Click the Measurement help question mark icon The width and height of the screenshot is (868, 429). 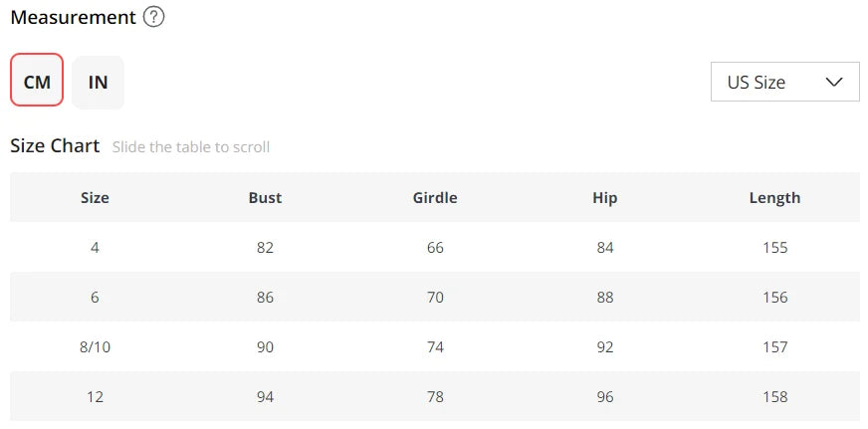pyautogui.click(x=153, y=17)
